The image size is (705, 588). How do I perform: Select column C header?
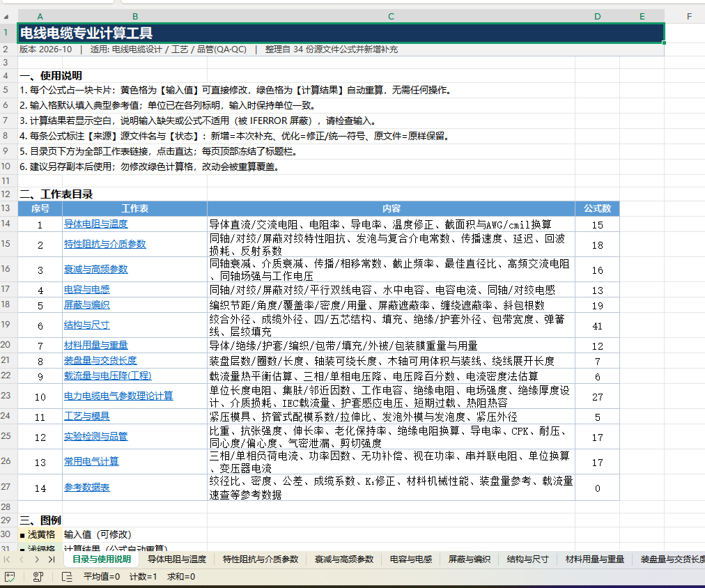(x=391, y=17)
